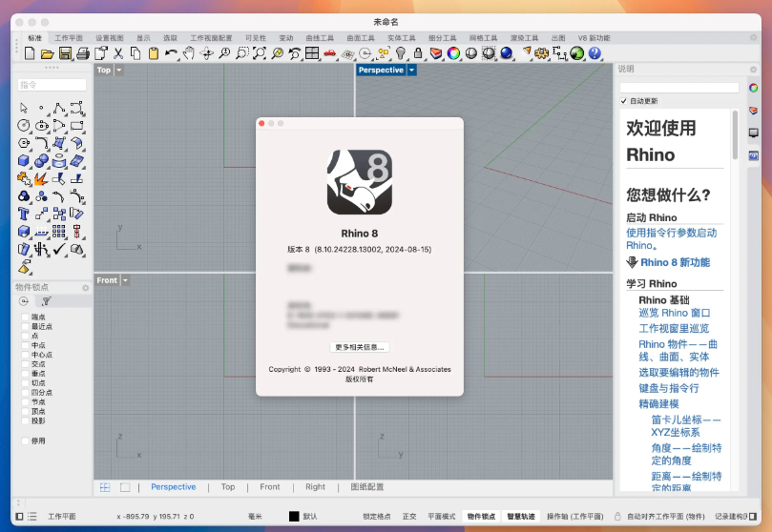Image resolution: width=772 pixels, height=532 pixels.
Task: Uncheck the 自动更新 checkbox in help panel
Action: (x=624, y=101)
